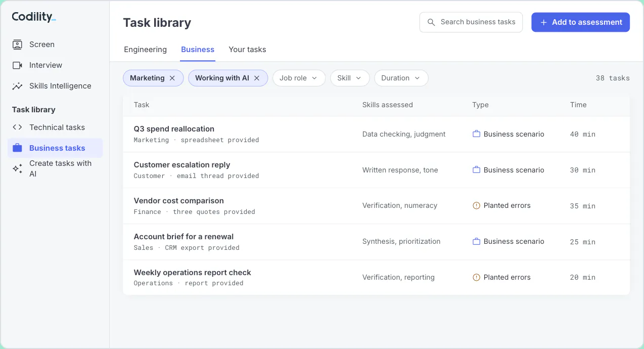644x349 pixels.
Task: Click 'Written response, tone' skills cell
Action: point(400,170)
